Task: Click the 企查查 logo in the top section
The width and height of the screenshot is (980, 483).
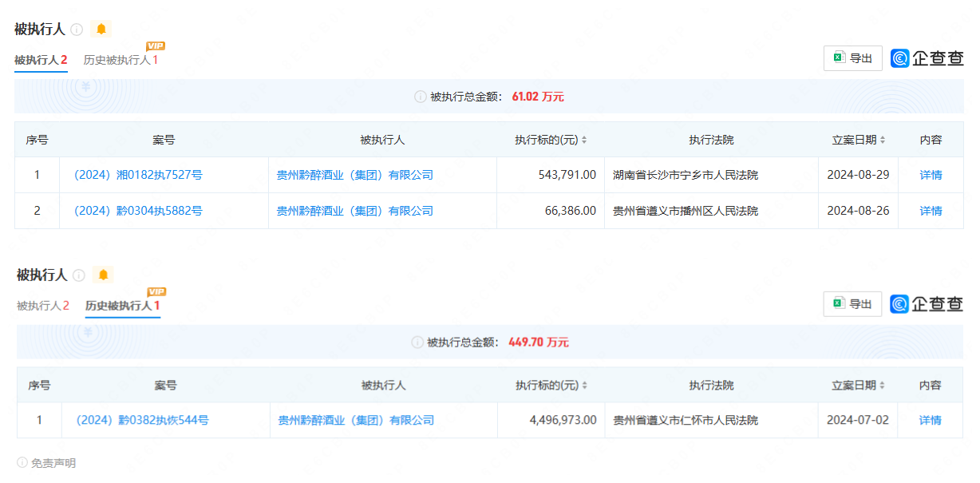Action: 927,58
